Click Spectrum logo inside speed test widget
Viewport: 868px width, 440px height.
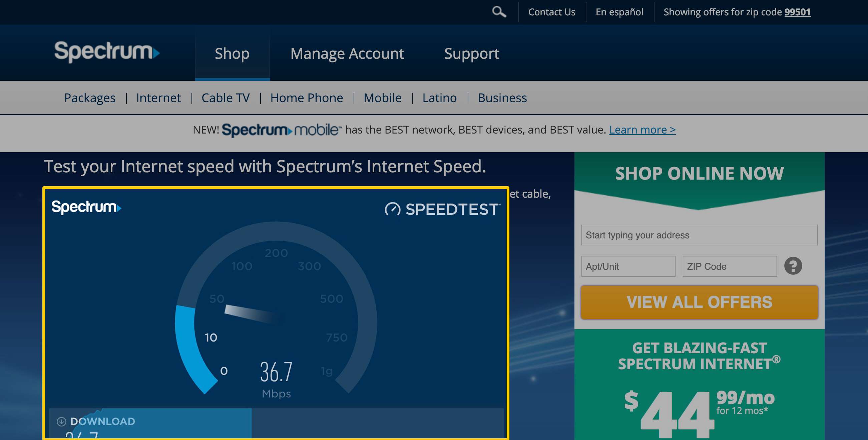tap(86, 207)
